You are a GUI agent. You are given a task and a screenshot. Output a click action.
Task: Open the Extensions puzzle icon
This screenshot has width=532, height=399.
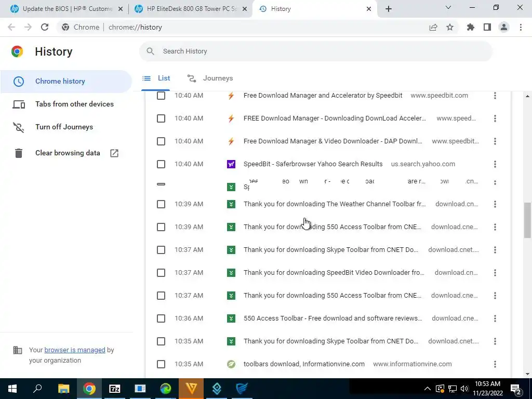[x=471, y=27]
